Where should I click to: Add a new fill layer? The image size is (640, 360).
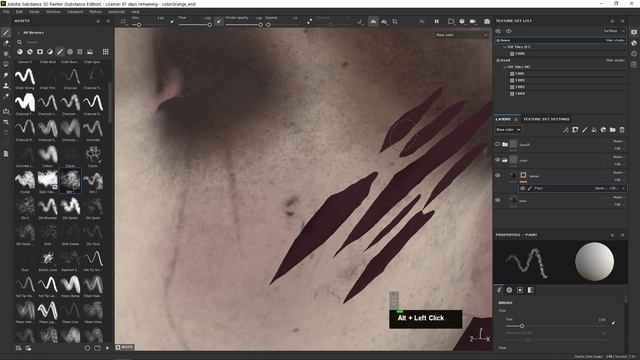594,130
